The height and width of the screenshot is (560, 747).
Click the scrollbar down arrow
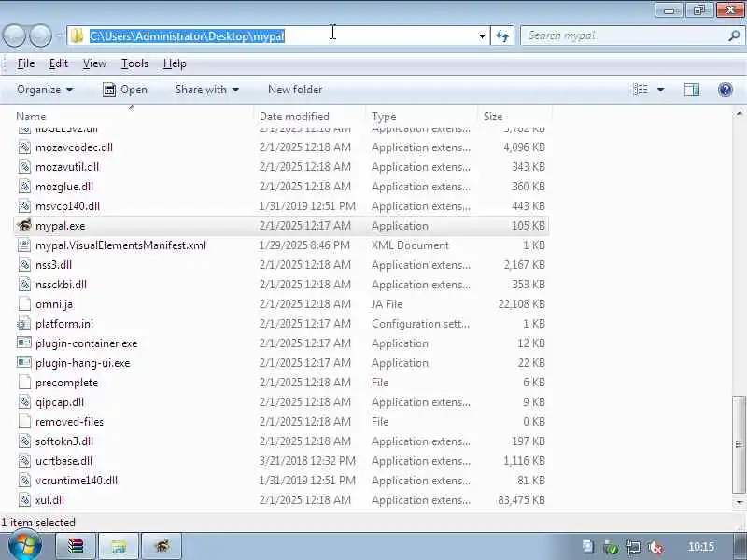739,501
